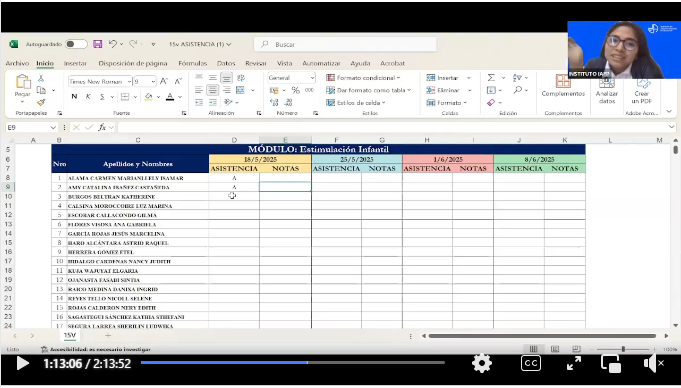Open the Archivo tab
The width and height of the screenshot is (681, 388).
(x=17, y=63)
